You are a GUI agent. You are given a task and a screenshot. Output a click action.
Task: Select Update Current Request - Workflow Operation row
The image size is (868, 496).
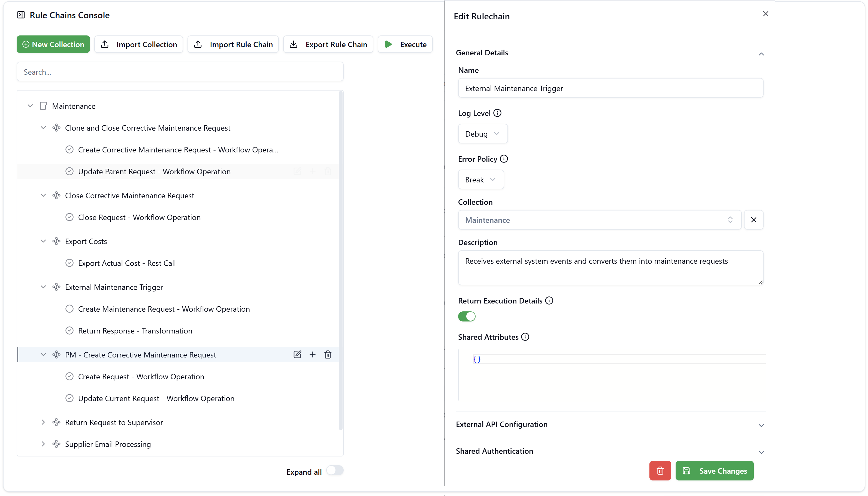(178, 398)
